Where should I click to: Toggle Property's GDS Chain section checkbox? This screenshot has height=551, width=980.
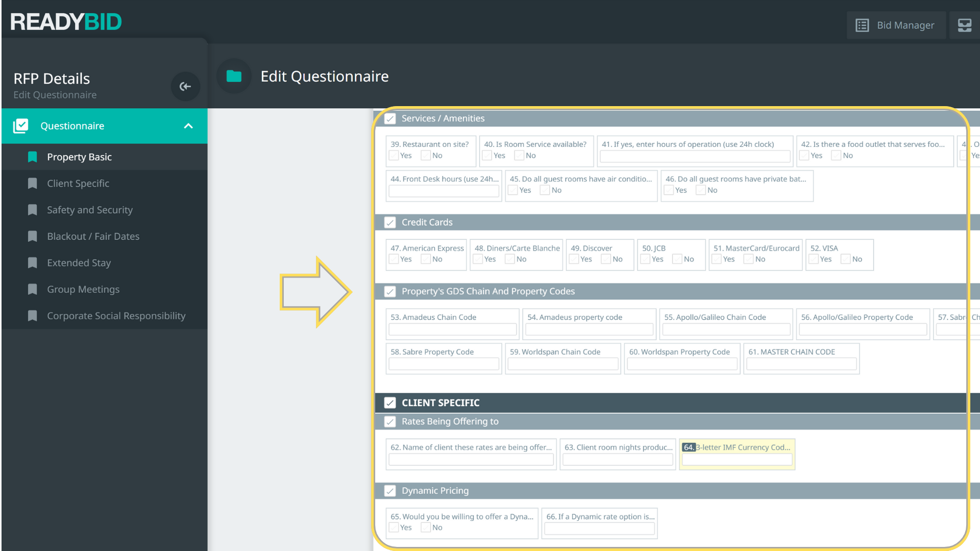390,291
